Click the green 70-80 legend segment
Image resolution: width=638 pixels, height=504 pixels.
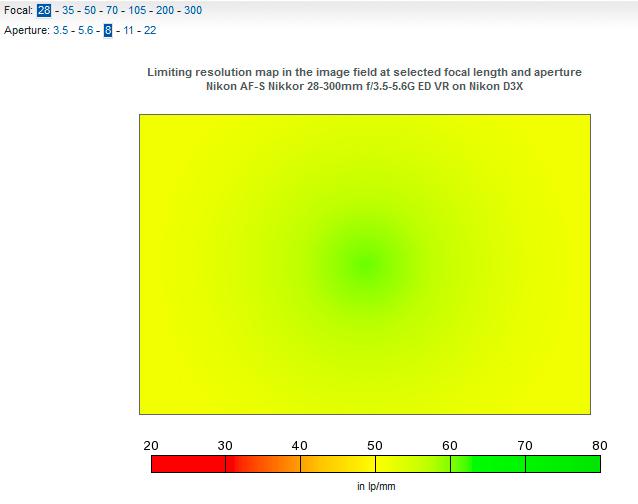(x=563, y=464)
